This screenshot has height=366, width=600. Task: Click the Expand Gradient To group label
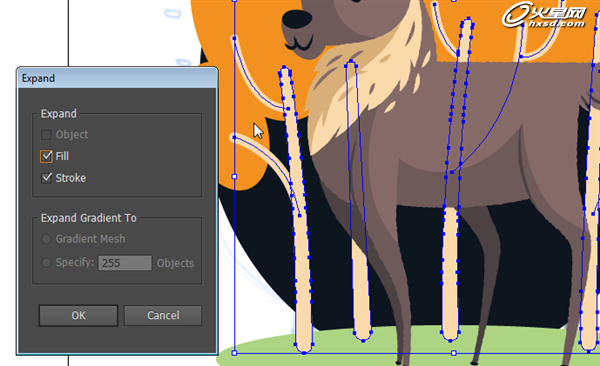click(88, 218)
